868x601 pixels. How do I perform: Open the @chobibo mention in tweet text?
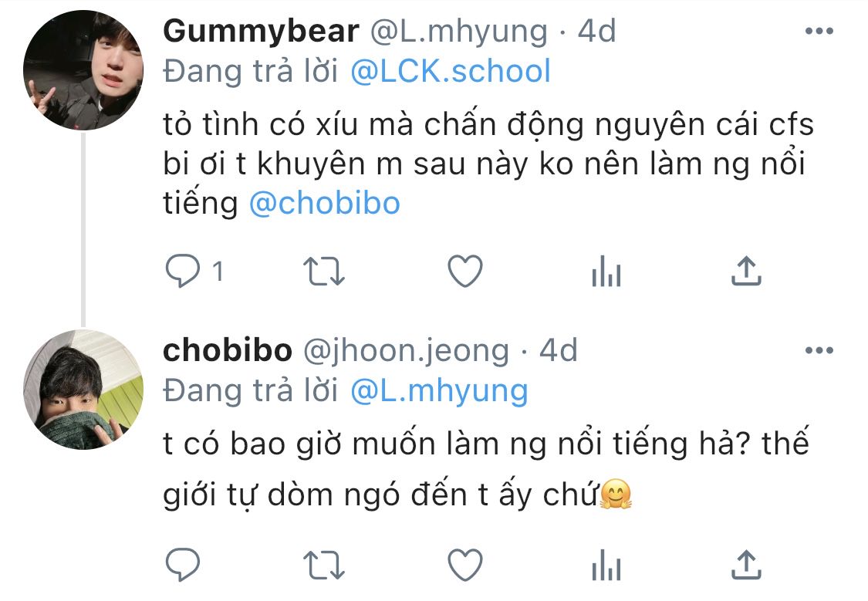[324, 203]
